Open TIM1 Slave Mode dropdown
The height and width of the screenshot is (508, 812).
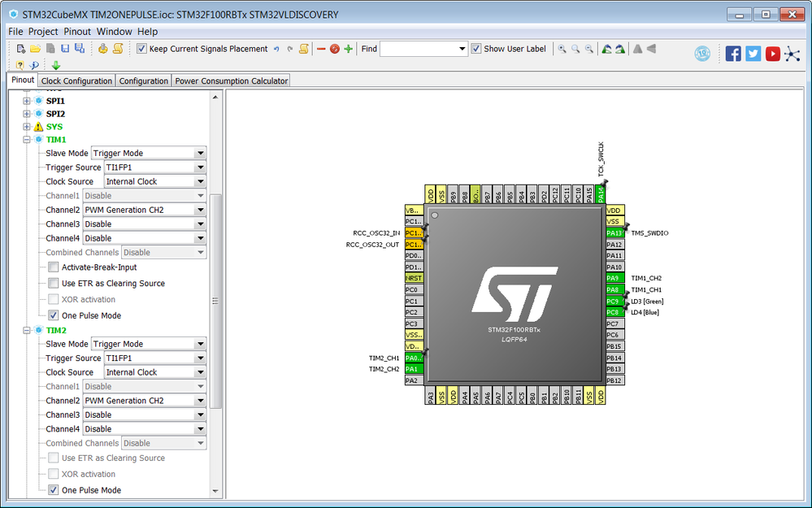(149, 154)
